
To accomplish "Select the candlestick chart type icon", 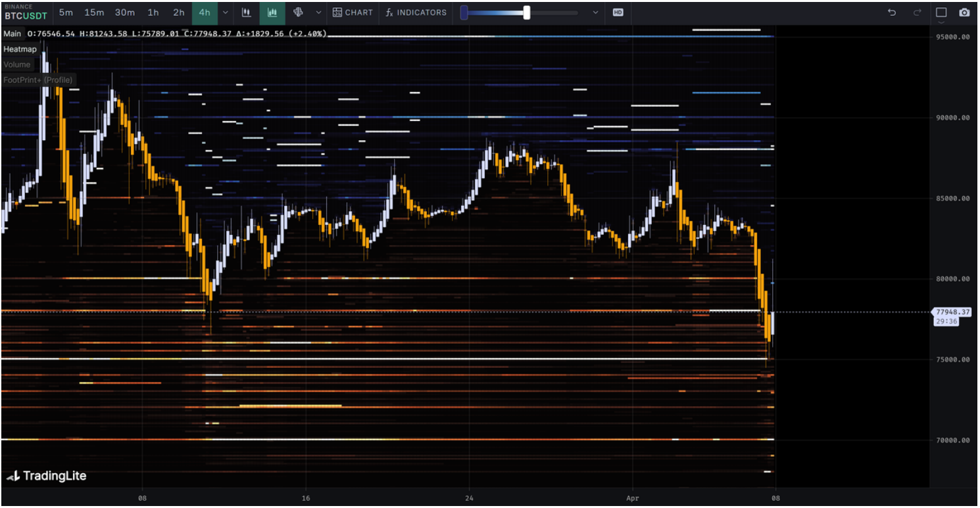I will tap(247, 13).
